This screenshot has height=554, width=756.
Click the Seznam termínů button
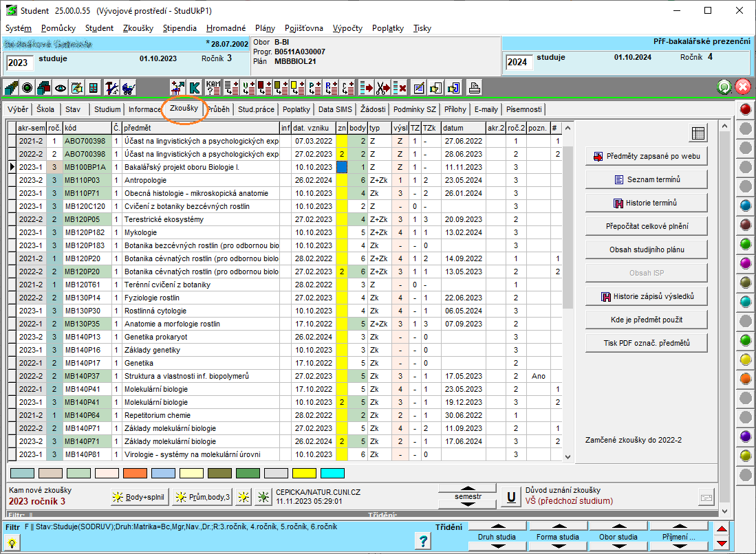[x=646, y=179]
